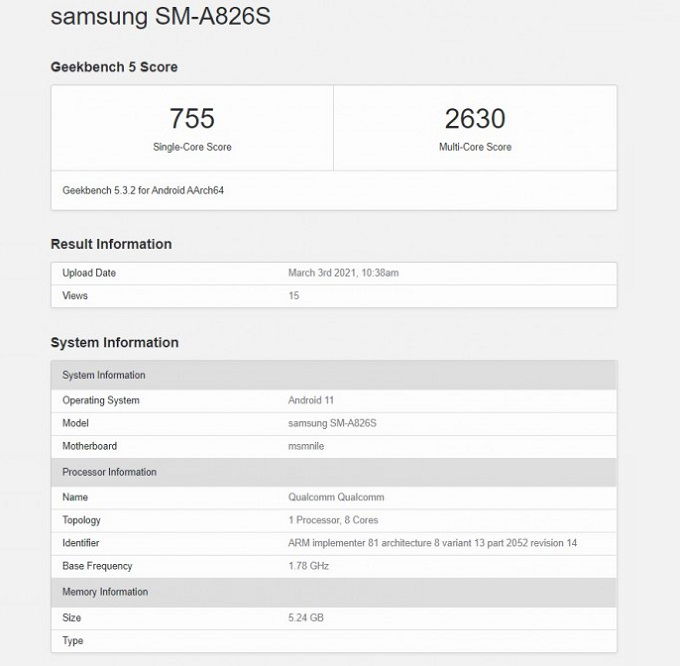Click the gray System Information table header

pyautogui.click(x=334, y=375)
